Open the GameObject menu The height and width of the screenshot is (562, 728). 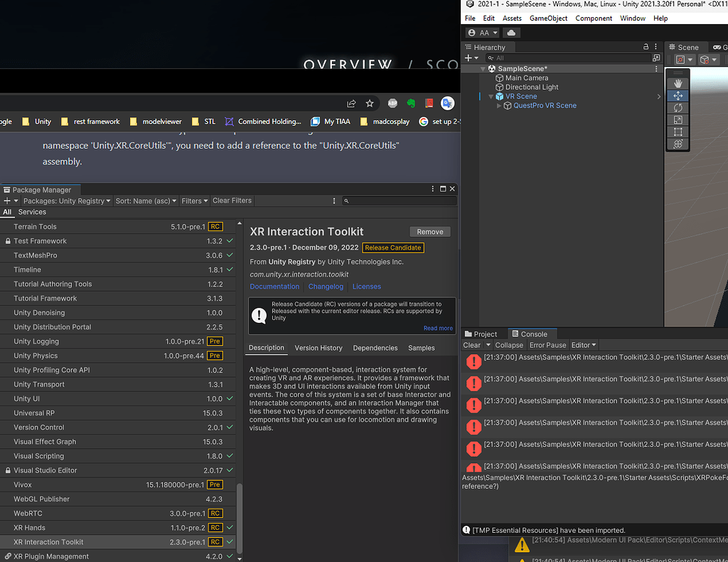[x=548, y=18]
